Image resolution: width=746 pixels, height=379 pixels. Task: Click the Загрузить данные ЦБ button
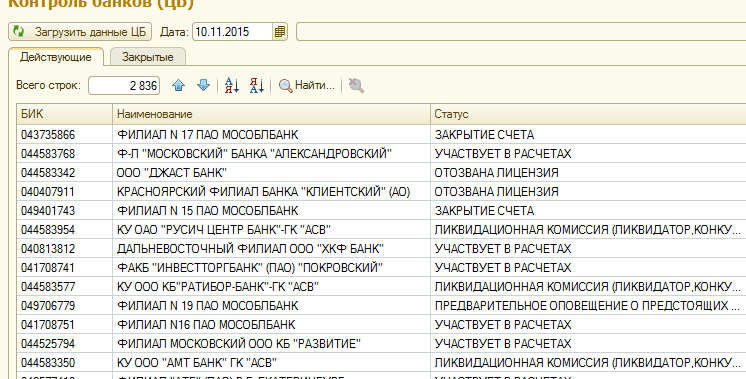pyautogui.click(x=80, y=32)
